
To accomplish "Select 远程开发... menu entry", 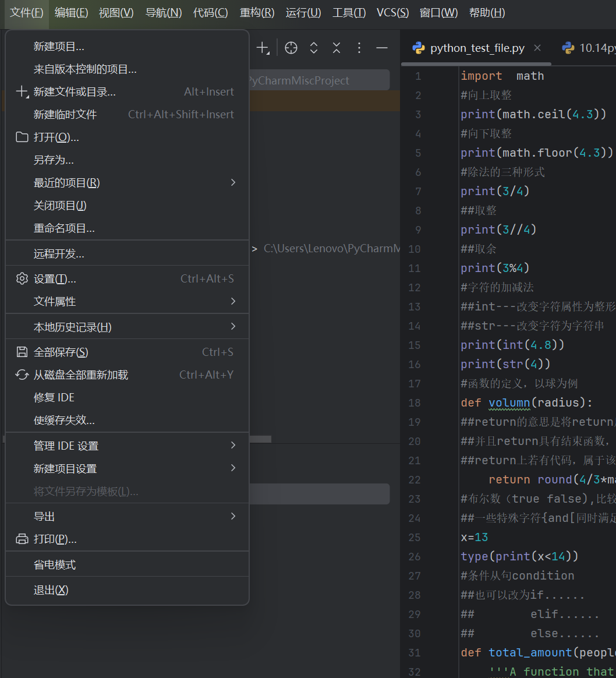I will pyautogui.click(x=127, y=253).
